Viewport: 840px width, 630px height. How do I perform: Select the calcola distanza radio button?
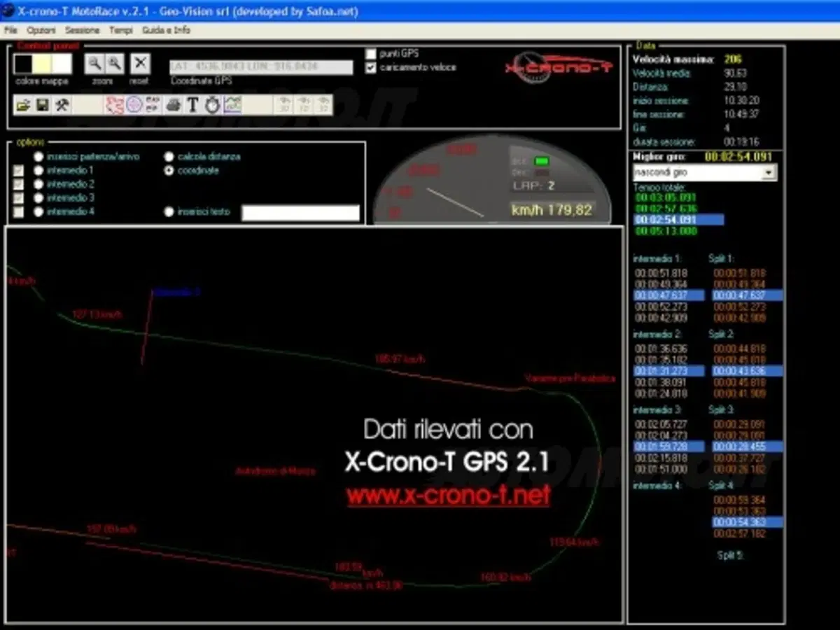tap(169, 157)
